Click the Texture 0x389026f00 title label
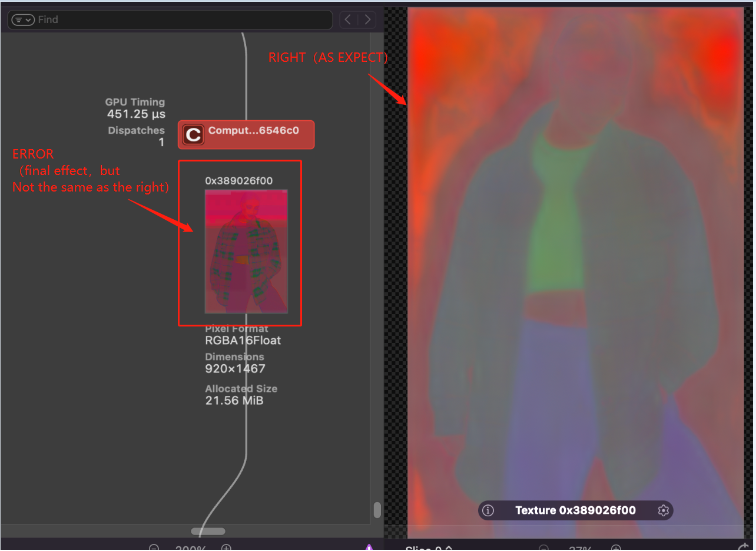 (x=575, y=510)
